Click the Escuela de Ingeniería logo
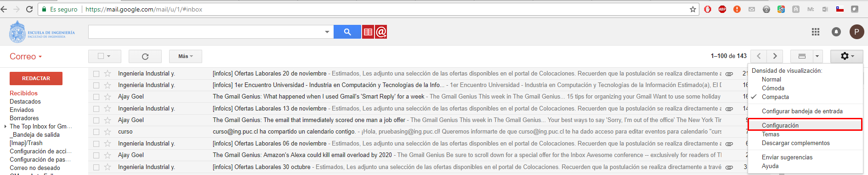The image size is (868, 175). 42,32
